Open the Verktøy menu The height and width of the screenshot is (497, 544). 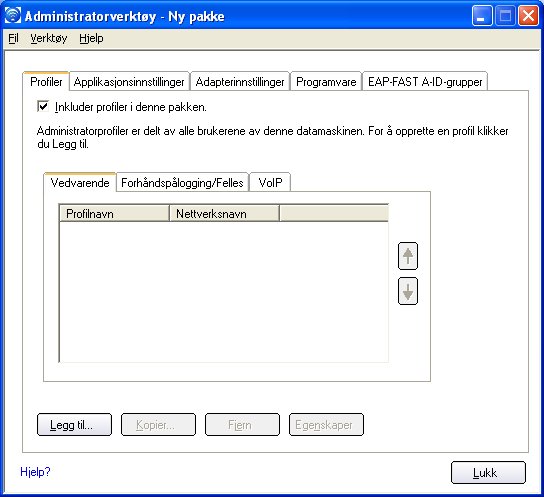49,38
